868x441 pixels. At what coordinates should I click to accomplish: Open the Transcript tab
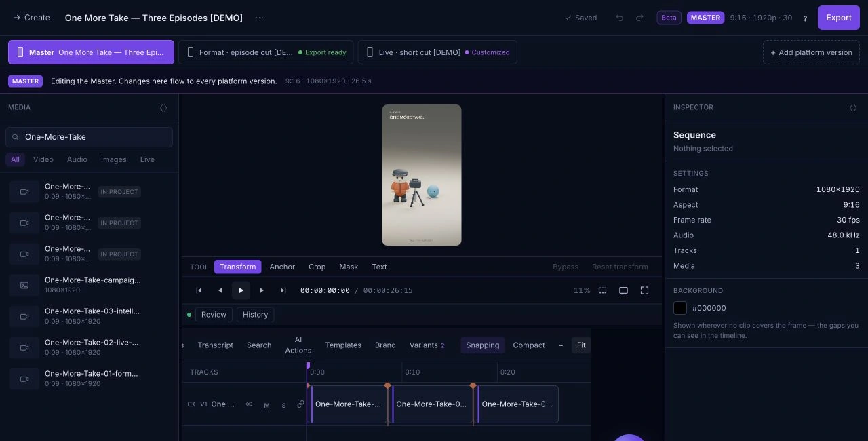tap(215, 345)
